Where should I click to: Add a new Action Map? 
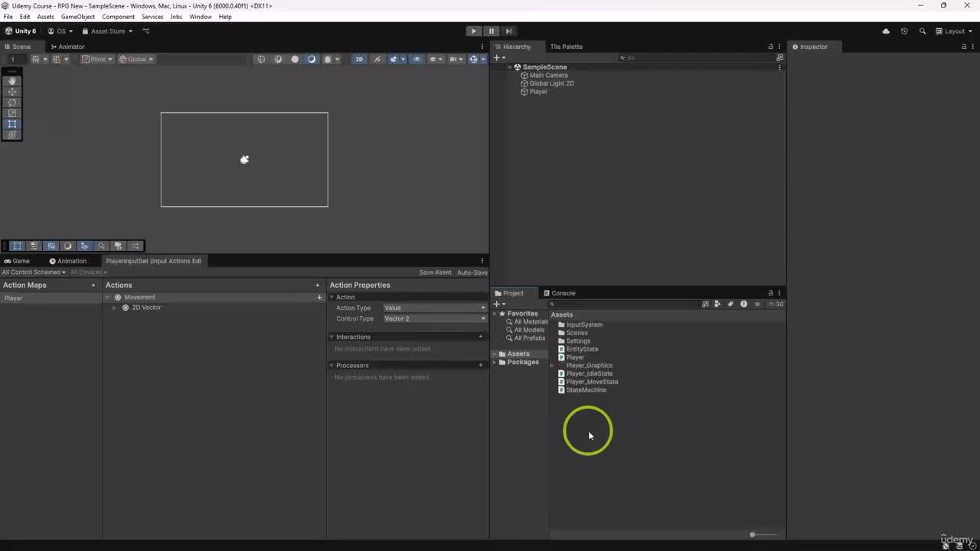click(93, 285)
